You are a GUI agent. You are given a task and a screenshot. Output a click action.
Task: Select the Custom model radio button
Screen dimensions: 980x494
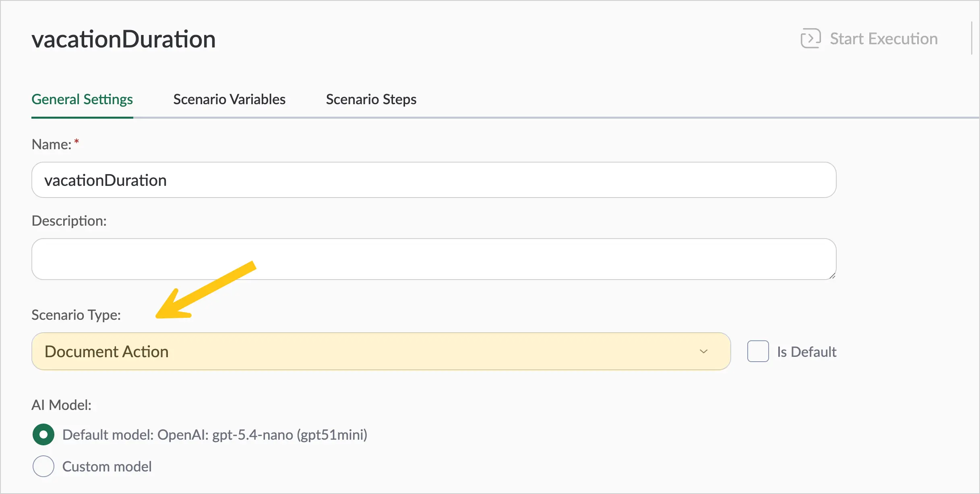[43, 466]
